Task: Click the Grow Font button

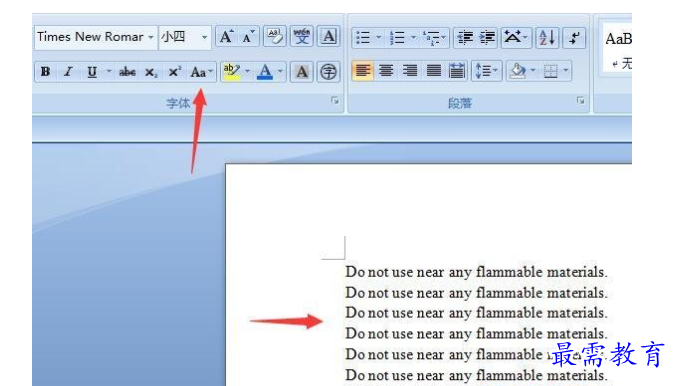Action: tap(226, 37)
